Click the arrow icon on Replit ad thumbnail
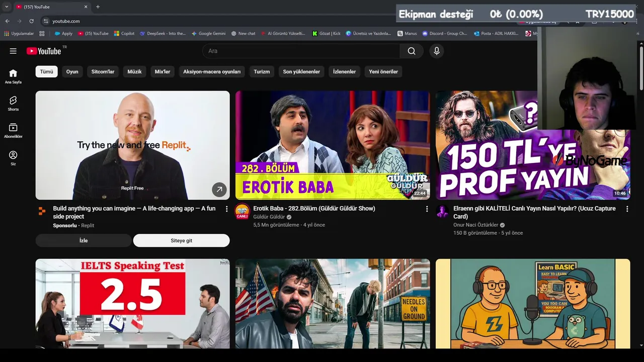Viewport: 644px width, 362px height. pos(219,190)
